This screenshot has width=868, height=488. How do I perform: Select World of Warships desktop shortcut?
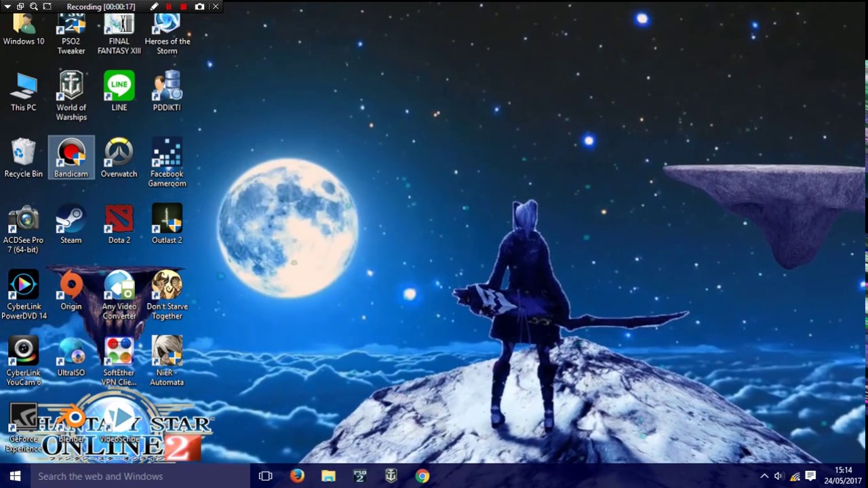pyautogui.click(x=71, y=96)
